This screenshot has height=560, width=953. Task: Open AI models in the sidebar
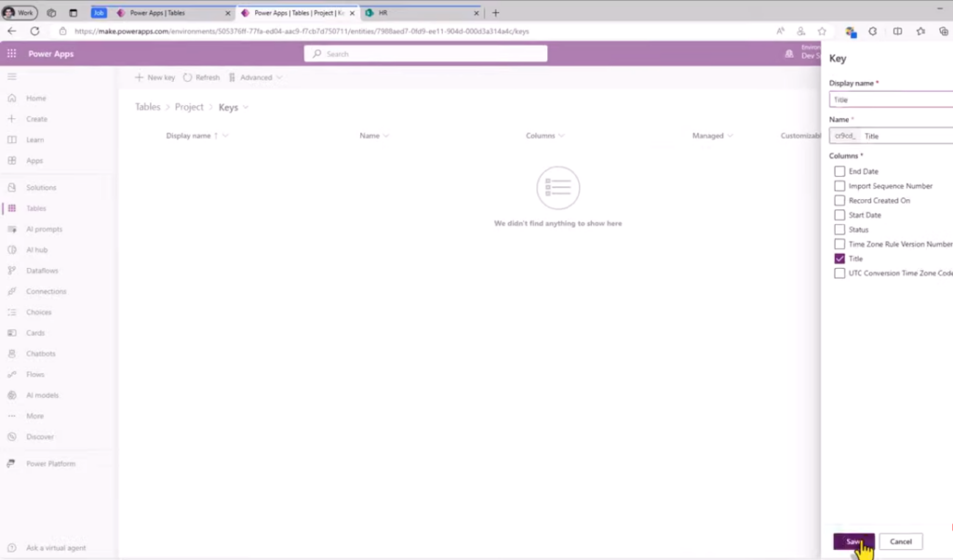42,394
